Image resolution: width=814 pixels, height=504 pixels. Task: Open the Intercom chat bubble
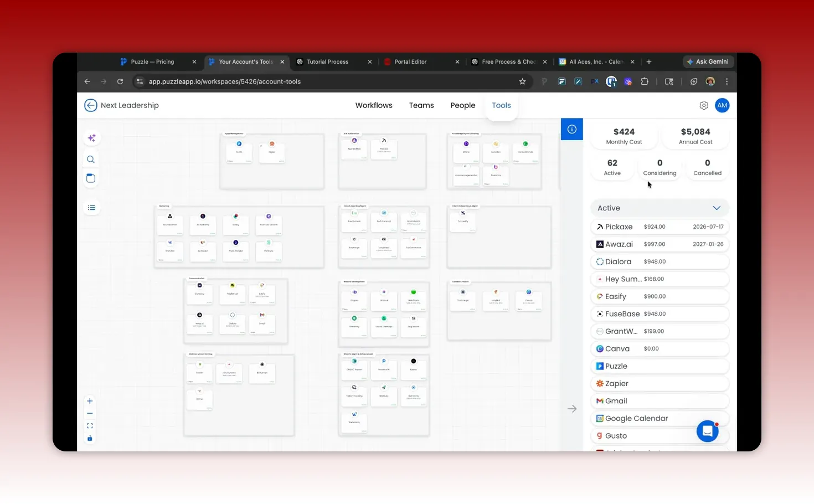click(707, 431)
